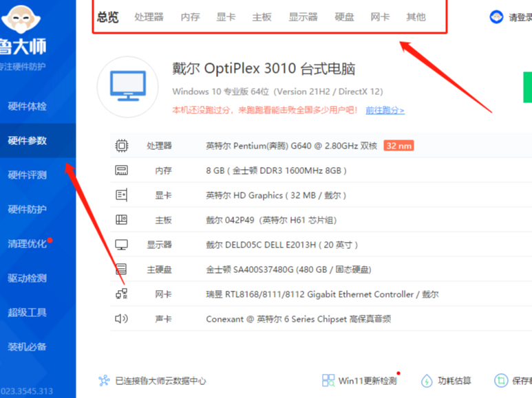The height and width of the screenshot is (398, 532).
Task: Click the display monitor row icon
Action: coord(121,245)
